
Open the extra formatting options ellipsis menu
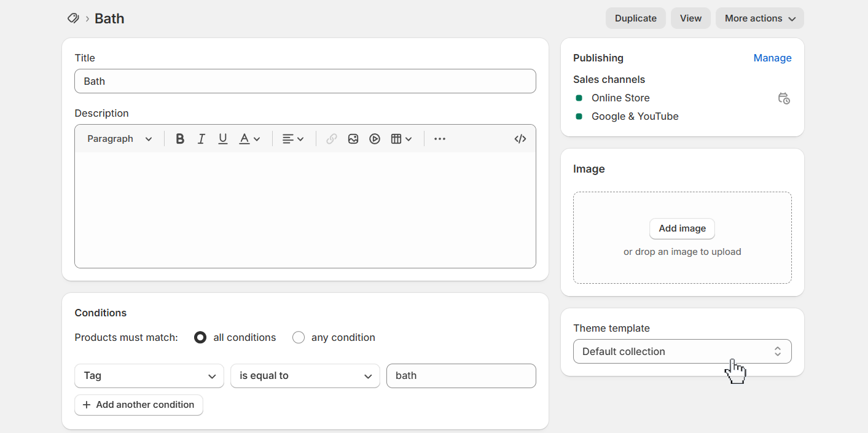coord(440,138)
